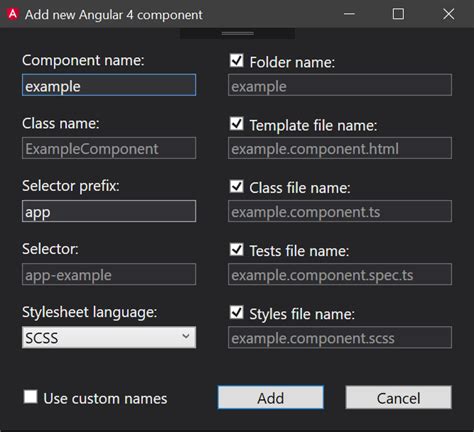Disable the Tests file name checkbox

236,249
